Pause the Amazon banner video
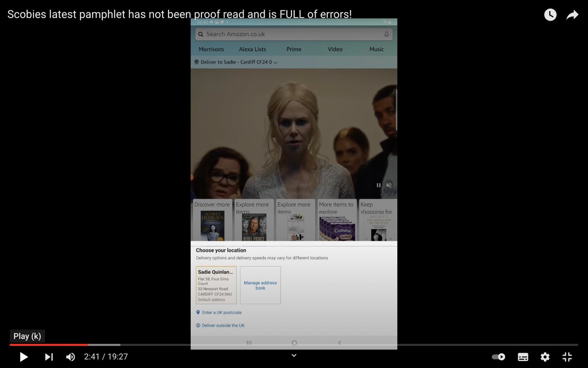Screen dimensions: 588x368 pos(378,185)
